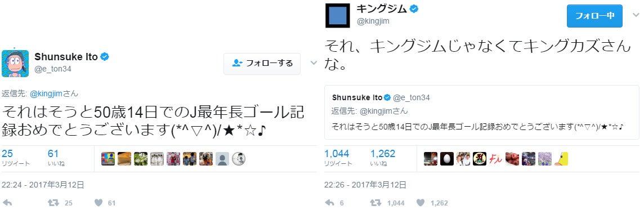
Task: Open the 22:26 - 2017年3月12日 timestamp
Action: click(x=365, y=185)
